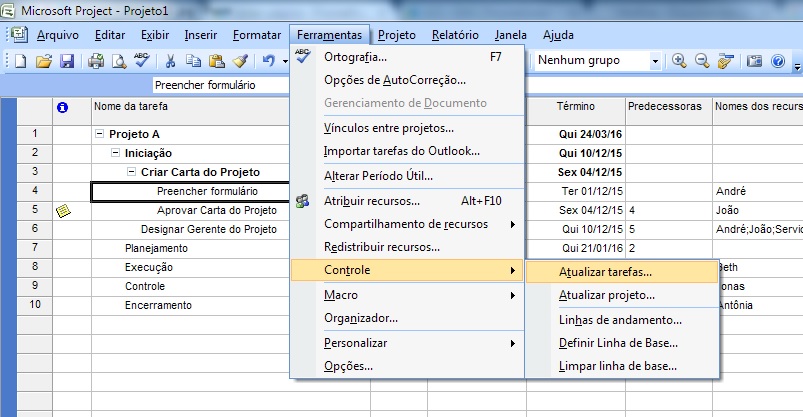Choose Alterar Período Útil...

407,176
